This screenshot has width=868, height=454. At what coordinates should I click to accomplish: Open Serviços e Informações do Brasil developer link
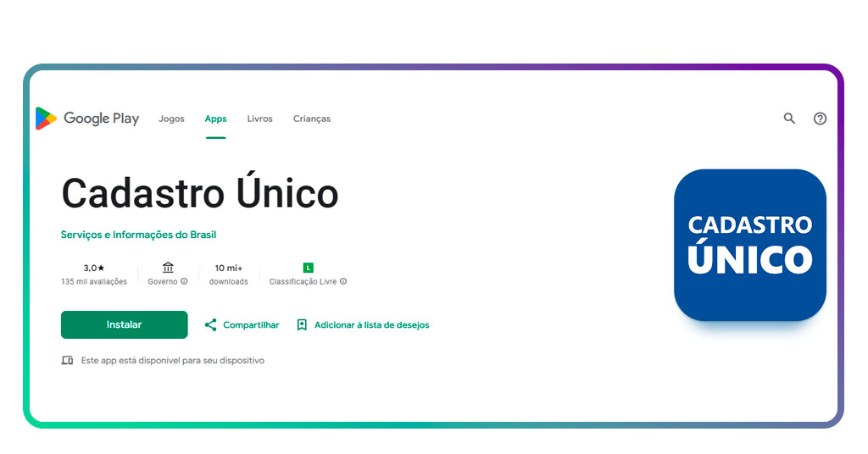click(x=138, y=235)
